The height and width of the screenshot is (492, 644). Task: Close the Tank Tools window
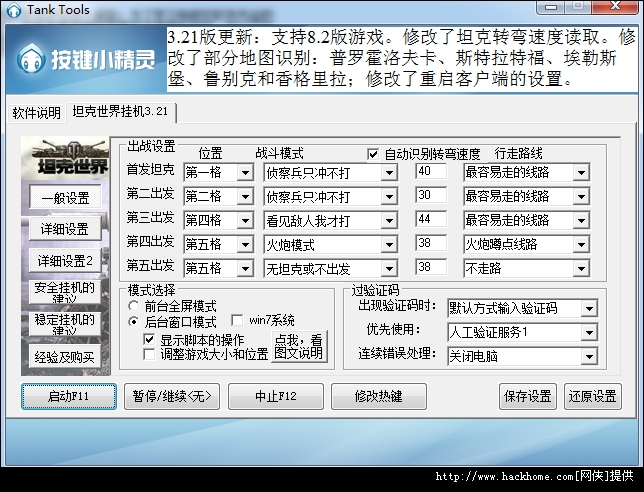(616, 7)
